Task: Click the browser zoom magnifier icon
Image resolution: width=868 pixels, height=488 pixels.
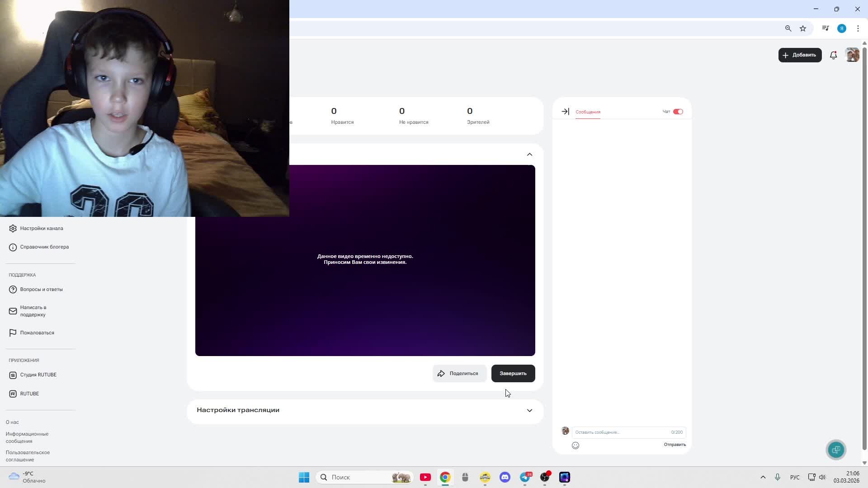Action: coord(788,28)
